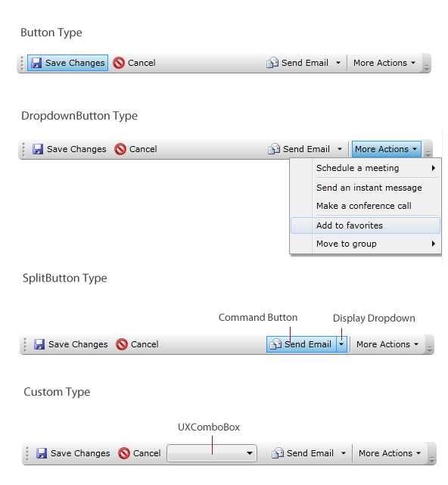Click highlighted Save Changes button
448x485 pixels.
(68, 63)
